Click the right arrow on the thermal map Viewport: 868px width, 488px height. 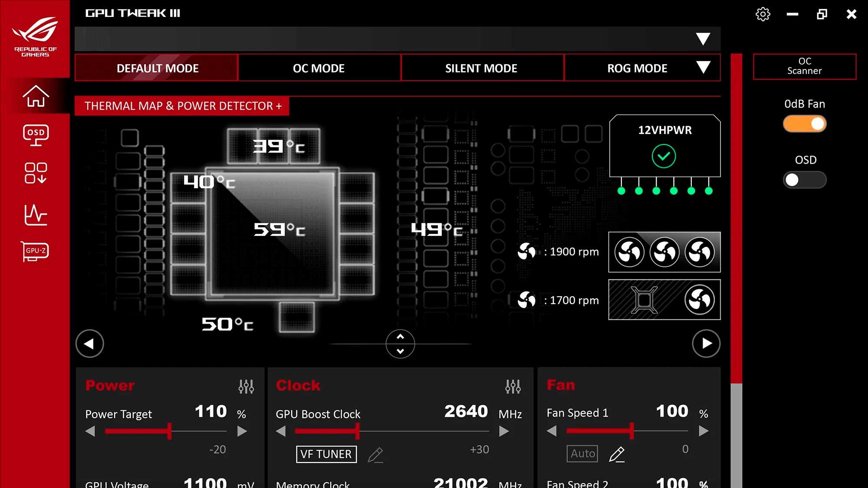707,344
